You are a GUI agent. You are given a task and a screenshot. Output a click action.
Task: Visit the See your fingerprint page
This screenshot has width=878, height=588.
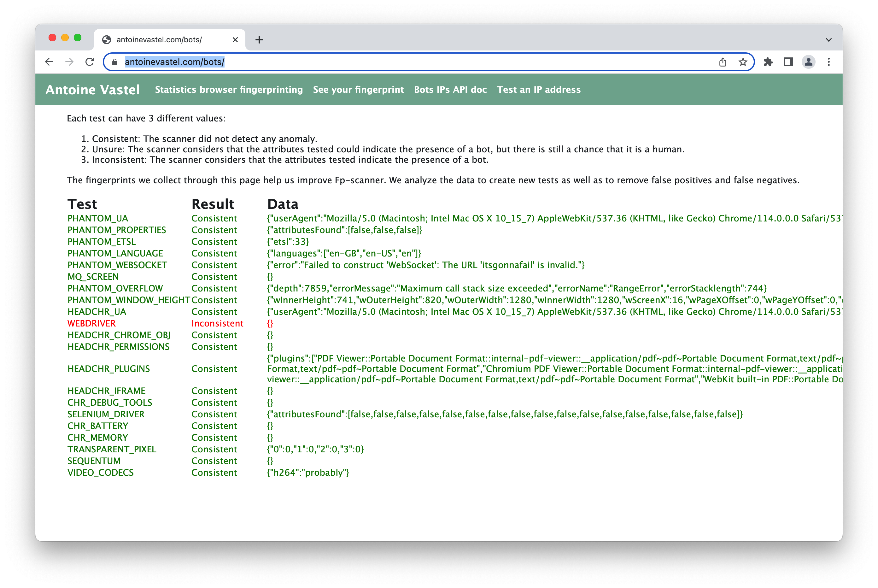[x=358, y=90]
